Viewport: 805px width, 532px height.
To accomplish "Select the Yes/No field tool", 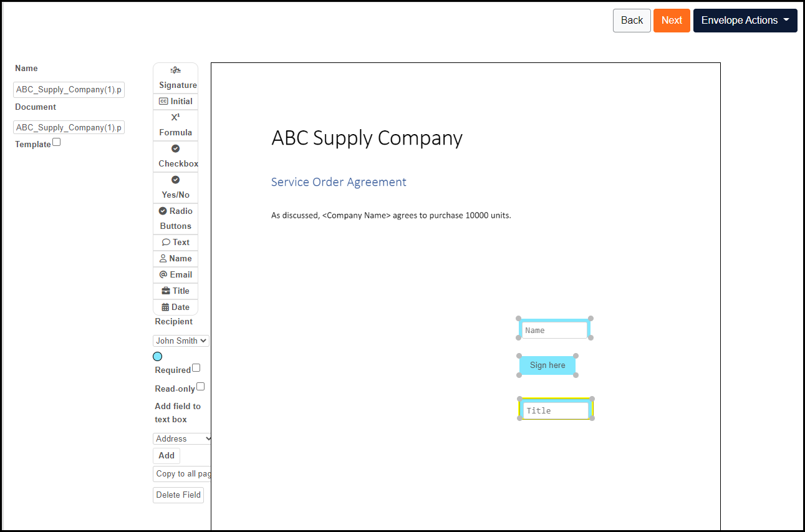I will coord(175,187).
